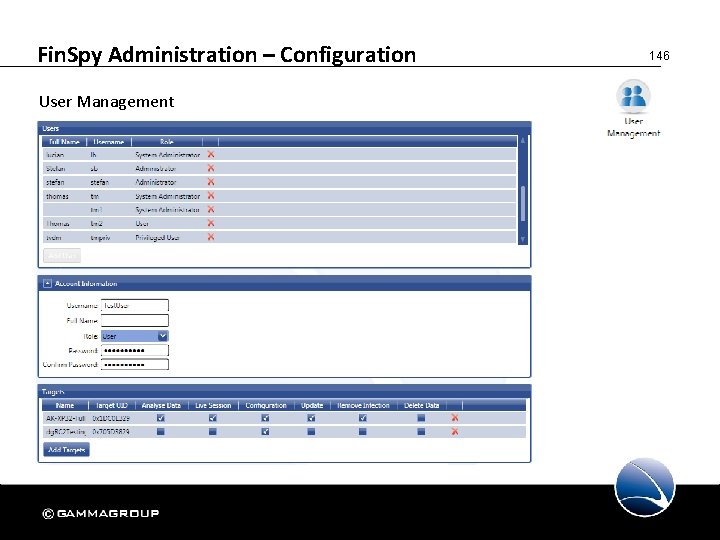Click the Remove Infection column header

tap(363, 405)
